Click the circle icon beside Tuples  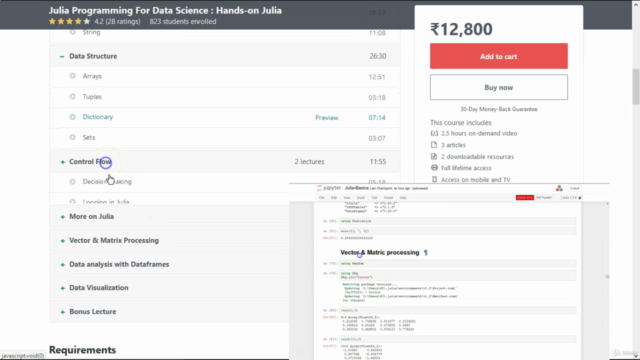[72, 96]
